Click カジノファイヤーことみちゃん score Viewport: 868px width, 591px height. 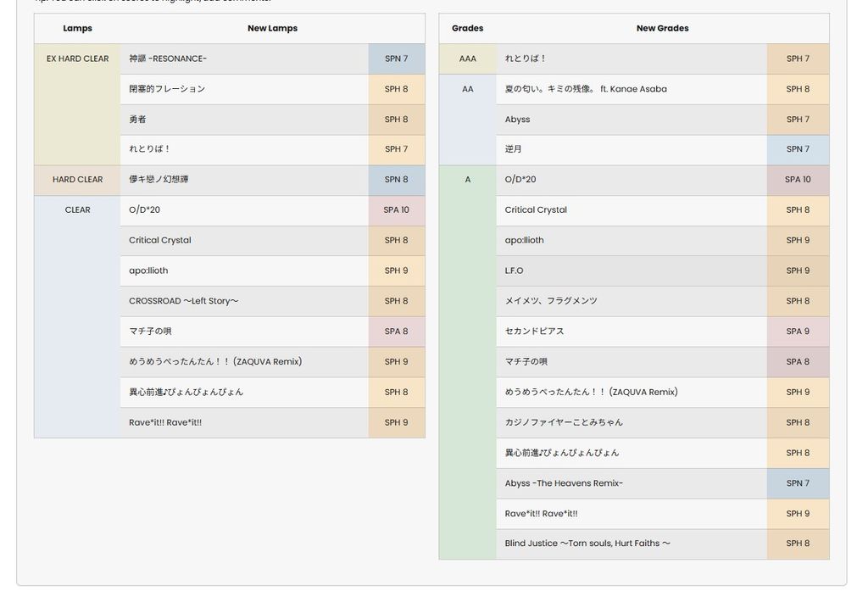pyautogui.click(x=564, y=422)
